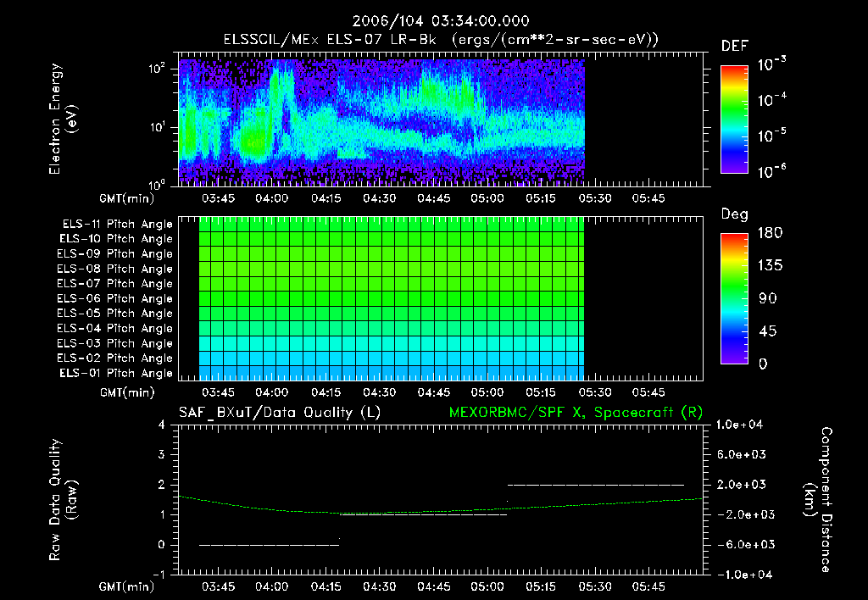Click the Component Distance (km) axis label
868x600 pixels.
(818, 500)
